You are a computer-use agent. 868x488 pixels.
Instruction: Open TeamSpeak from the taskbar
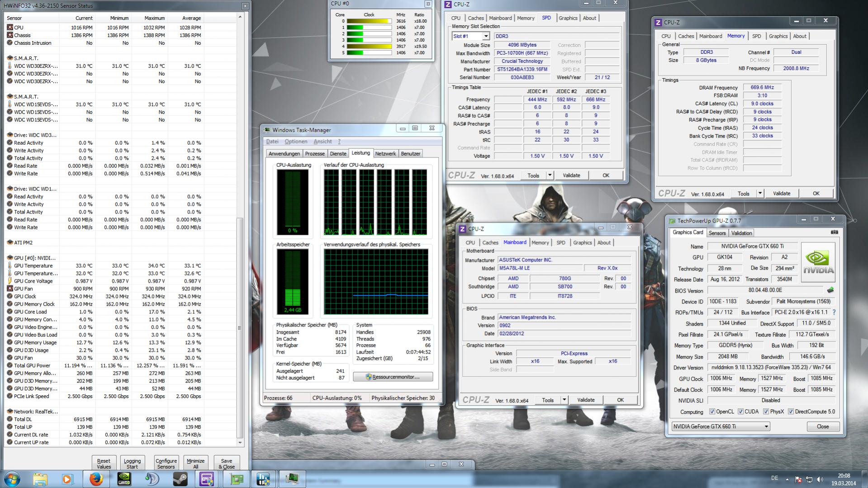[152, 479]
